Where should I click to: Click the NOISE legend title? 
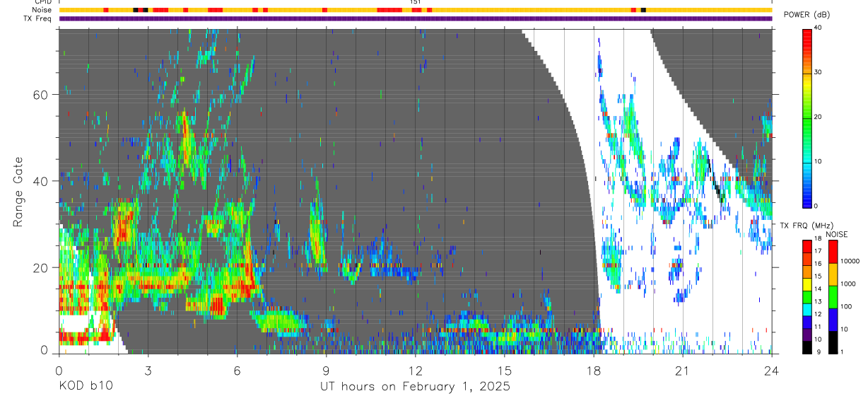click(837, 234)
